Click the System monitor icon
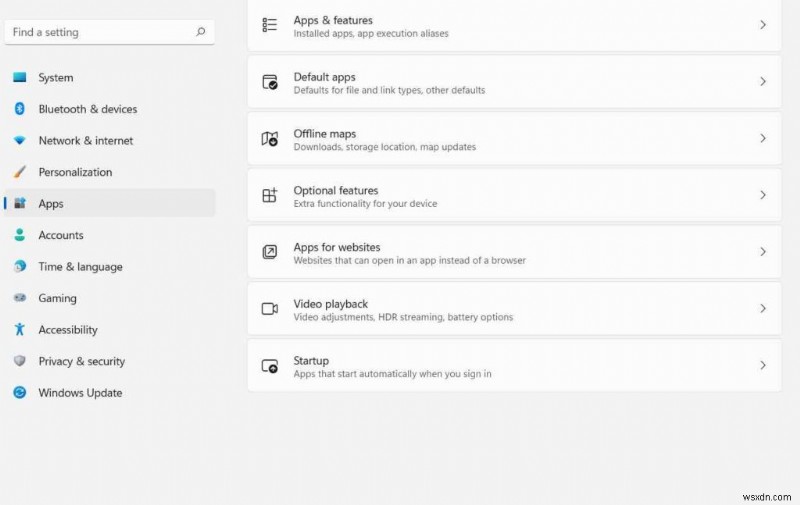 click(x=19, y=77)
